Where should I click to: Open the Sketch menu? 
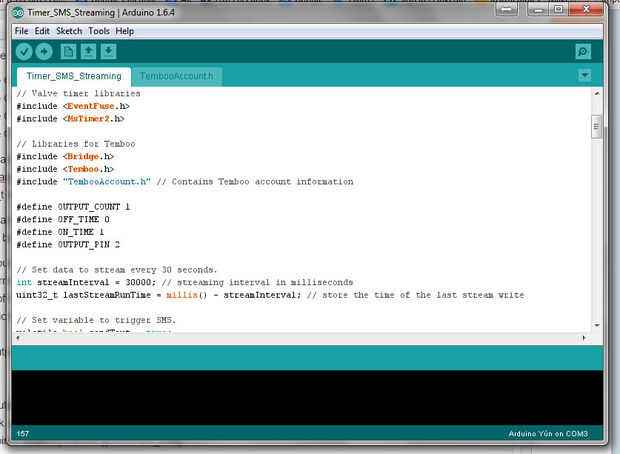(x=69, y=31)
